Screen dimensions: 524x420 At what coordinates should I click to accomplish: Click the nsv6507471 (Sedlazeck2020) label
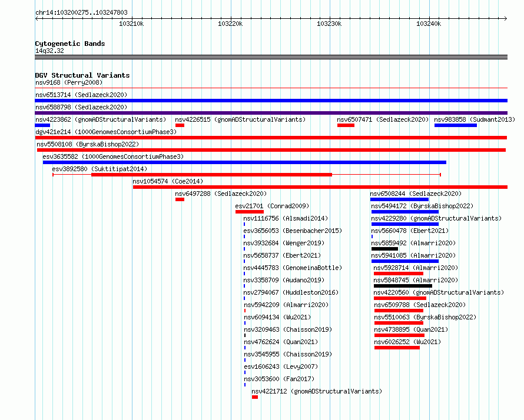(383, 119)
